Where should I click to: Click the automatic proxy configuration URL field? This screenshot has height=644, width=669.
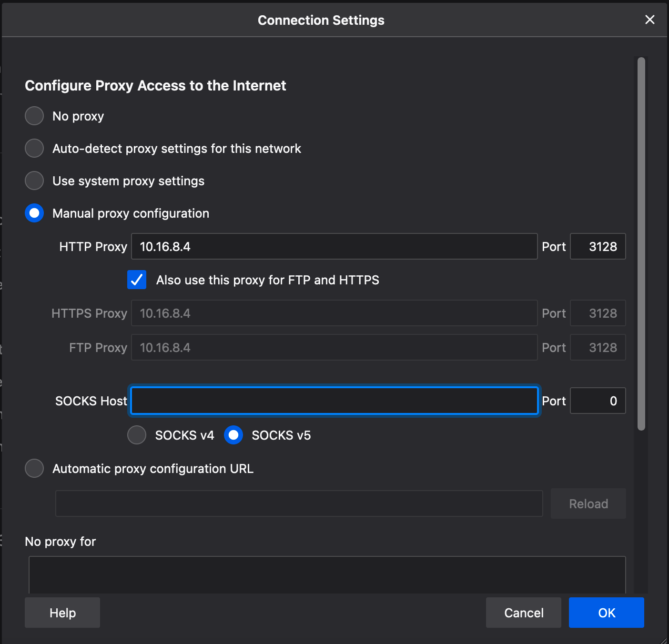299,503
